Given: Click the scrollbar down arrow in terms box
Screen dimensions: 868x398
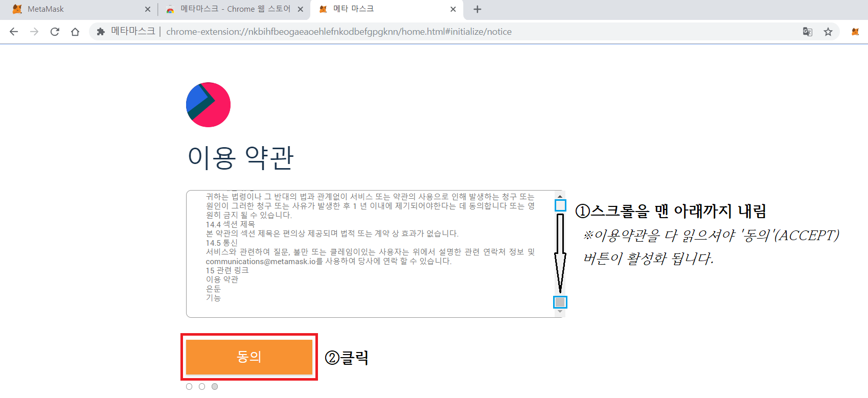Looking at the screenshot, I should [x=560, y=312].
